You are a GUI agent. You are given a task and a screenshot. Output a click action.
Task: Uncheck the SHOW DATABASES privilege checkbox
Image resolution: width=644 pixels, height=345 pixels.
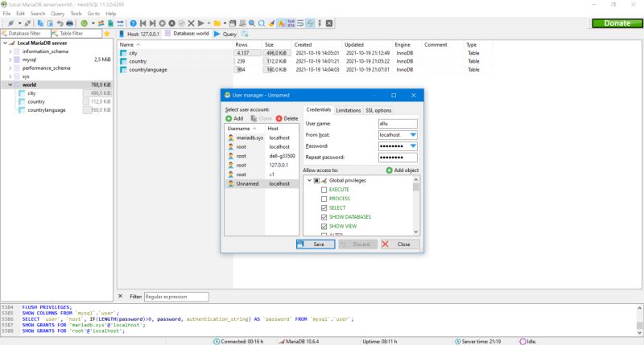[x=324, y=217]
